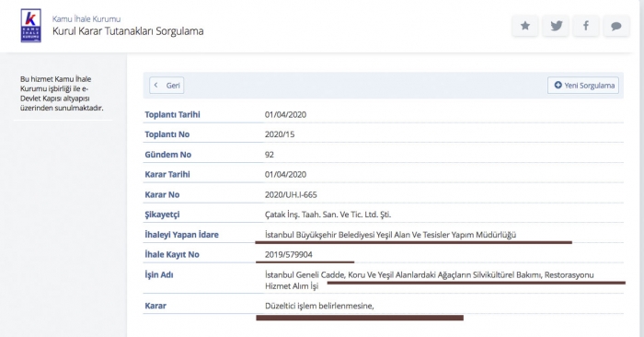
Task: Share page via Facebook icon
Action: (586, 26)
